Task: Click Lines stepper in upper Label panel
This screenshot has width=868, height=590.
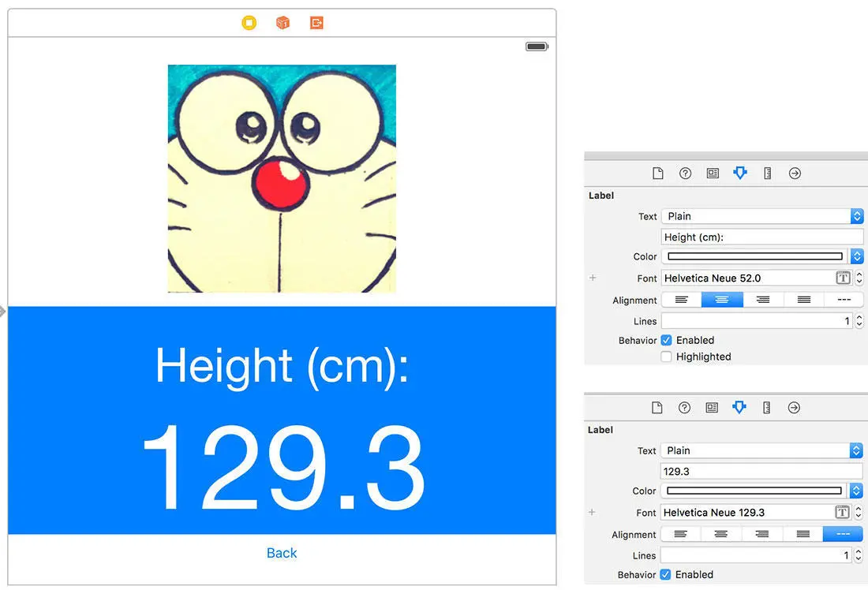Action: (859, 321)
